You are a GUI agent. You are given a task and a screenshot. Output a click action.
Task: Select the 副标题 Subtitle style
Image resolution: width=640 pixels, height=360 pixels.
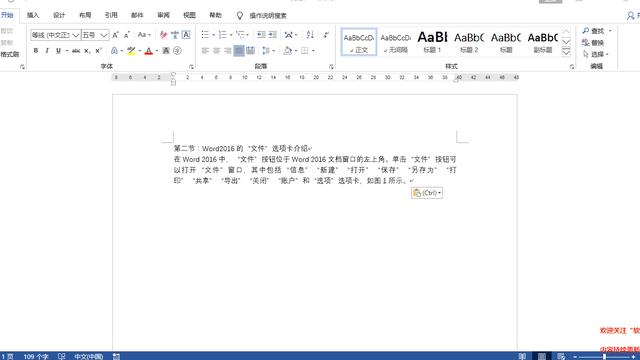tap(542, 42)
